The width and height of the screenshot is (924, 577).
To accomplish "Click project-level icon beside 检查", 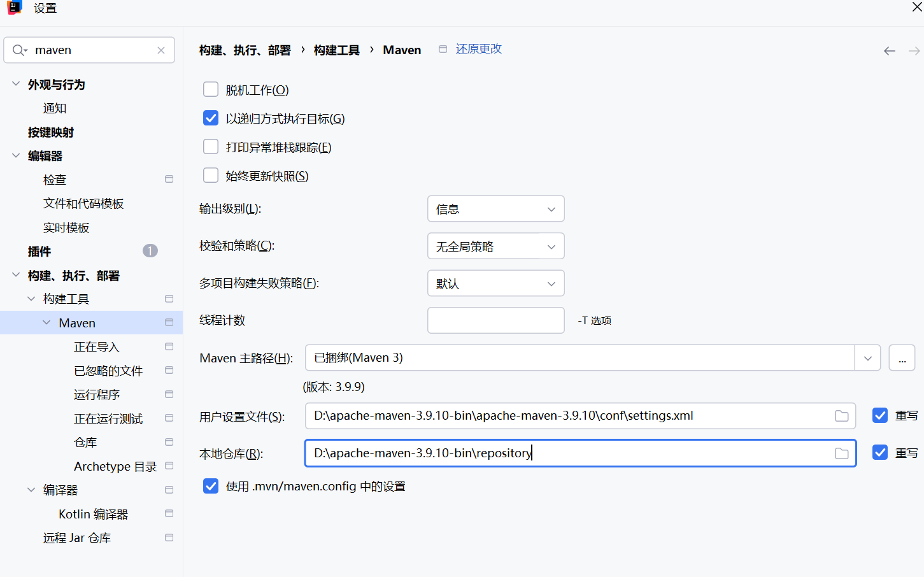I will click(x=169, y=179).
